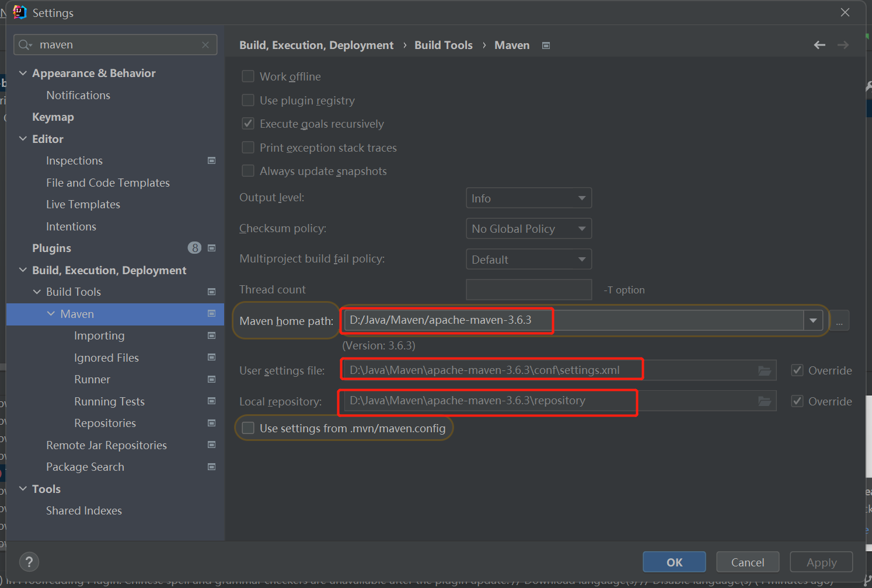Open File and Code Templates
The height and width of the screenshot is (588, 872).
(x=108, y=183)
